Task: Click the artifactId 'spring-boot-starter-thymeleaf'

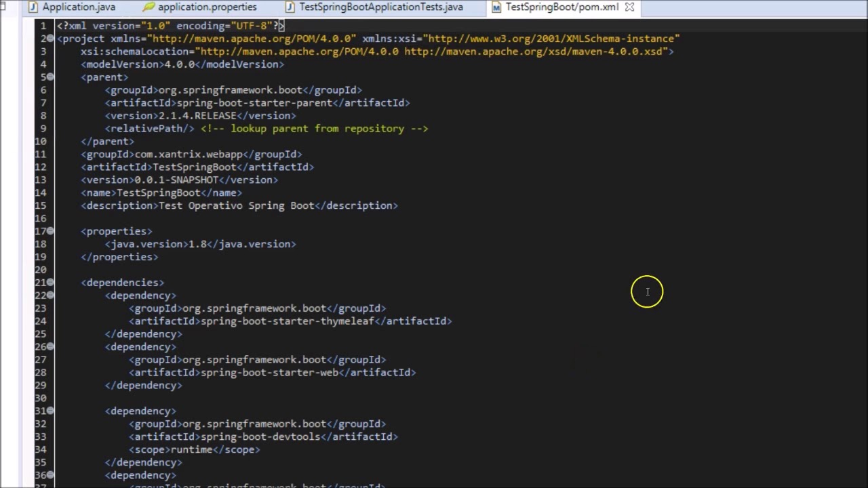Action: [x=288, y=321]
